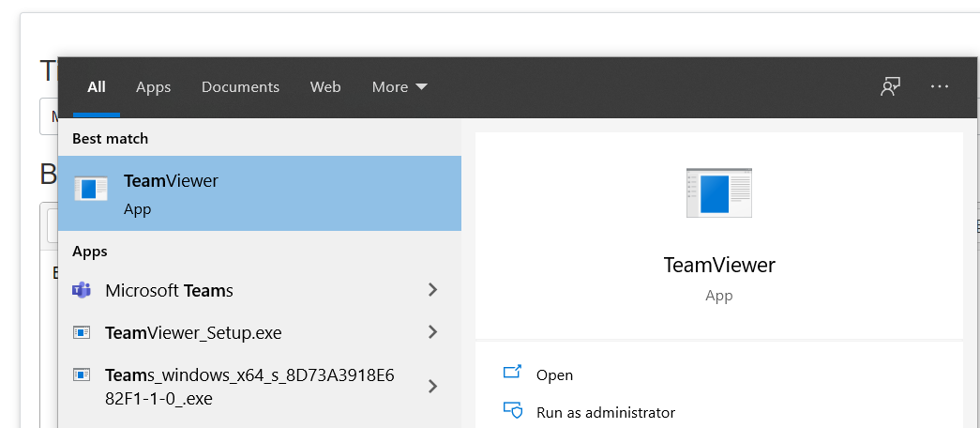Viewport: 980px width, 428px height.
Task: Expand the More filter dropdown
Action: 400,86
